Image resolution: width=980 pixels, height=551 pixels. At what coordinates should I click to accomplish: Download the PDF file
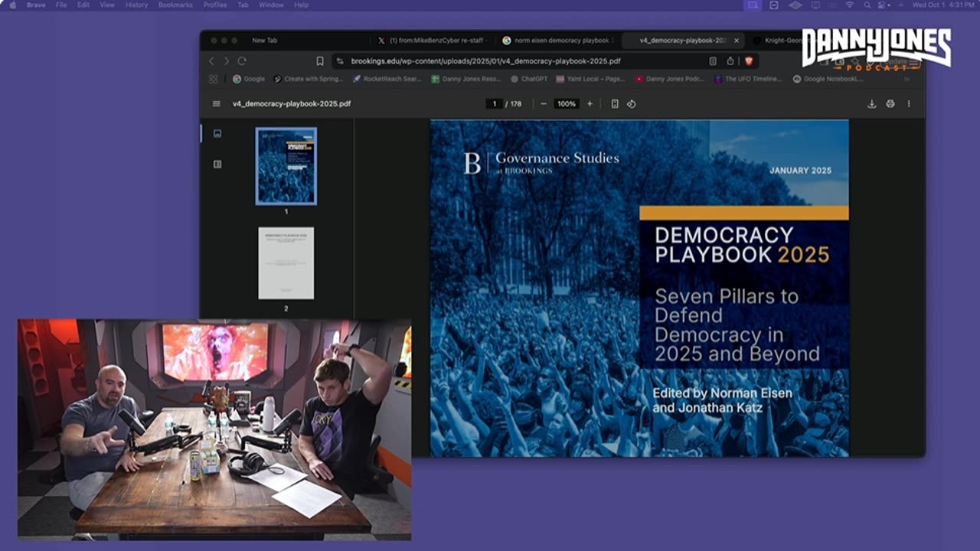pos(871,104)
